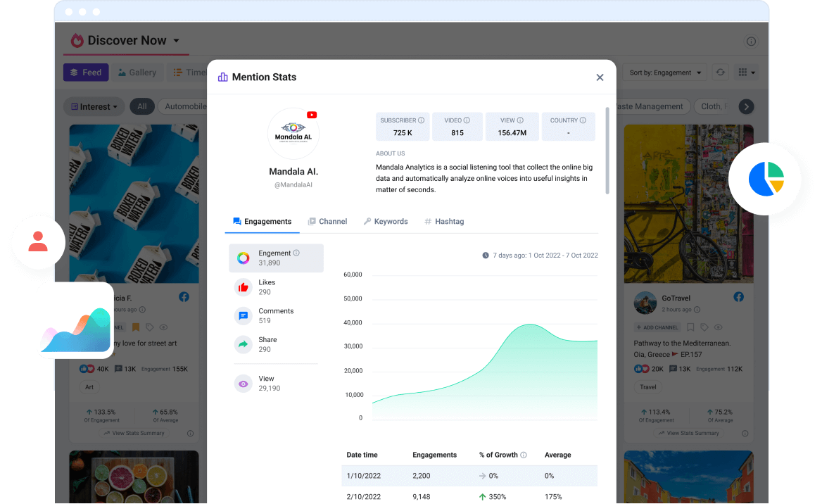Switch to the Keywords tab

(385, 222)
